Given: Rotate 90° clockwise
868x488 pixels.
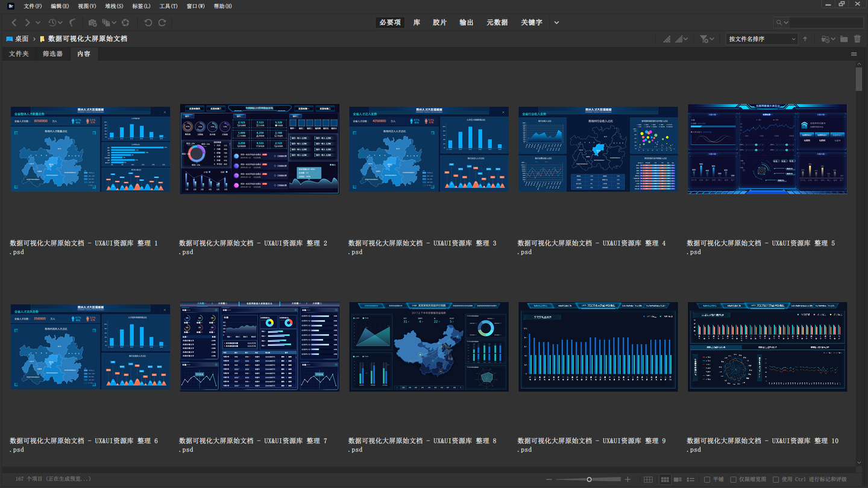Looking at the screenshot, I should tap(162, 23).
